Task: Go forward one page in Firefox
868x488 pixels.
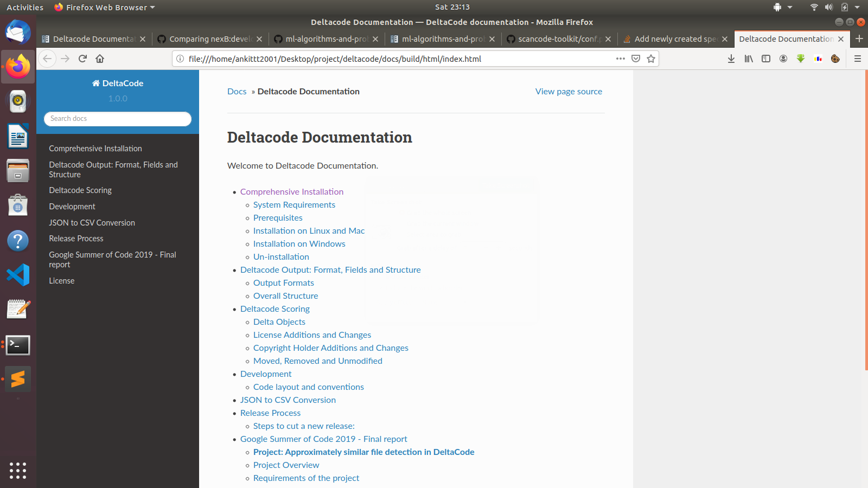Action: (65, 59)
